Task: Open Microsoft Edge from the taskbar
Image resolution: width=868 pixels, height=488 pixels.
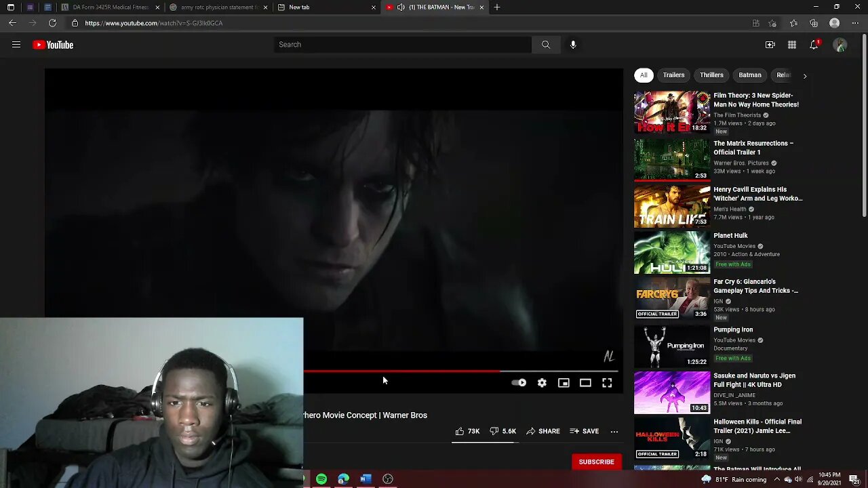Action: coord(344,479)
